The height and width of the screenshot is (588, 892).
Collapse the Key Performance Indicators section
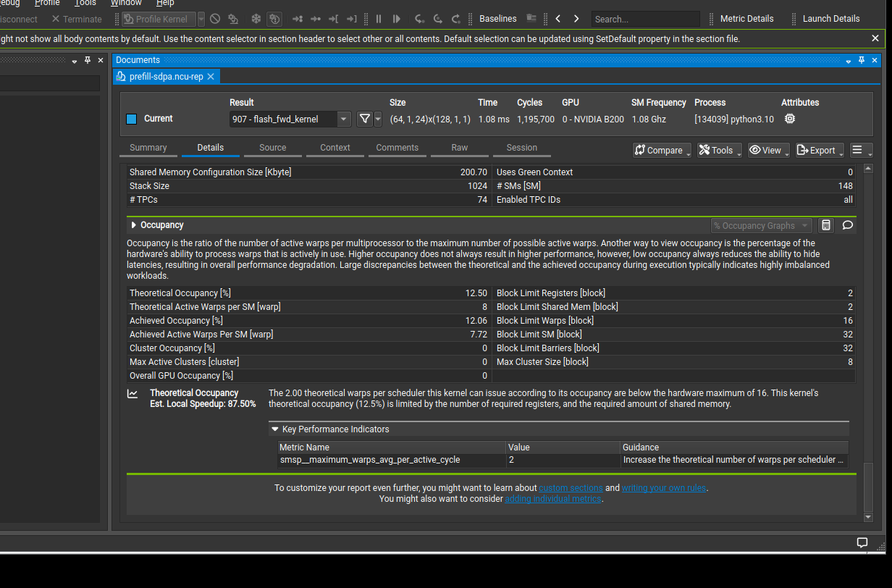(x=275, y=429)
